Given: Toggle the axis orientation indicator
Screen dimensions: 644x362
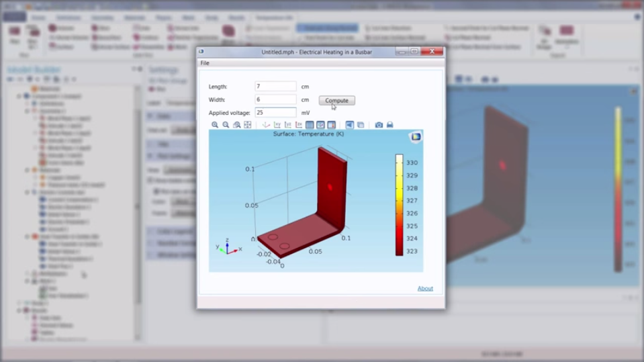Looking at the screenshot, I should [x=320, y=125].
